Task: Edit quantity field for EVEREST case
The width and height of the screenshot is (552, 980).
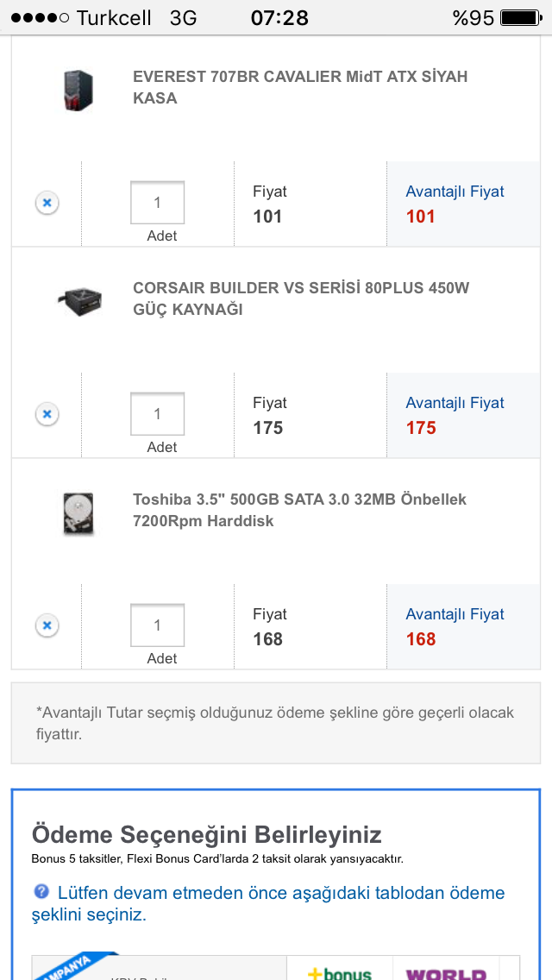Action: [157, 203]
